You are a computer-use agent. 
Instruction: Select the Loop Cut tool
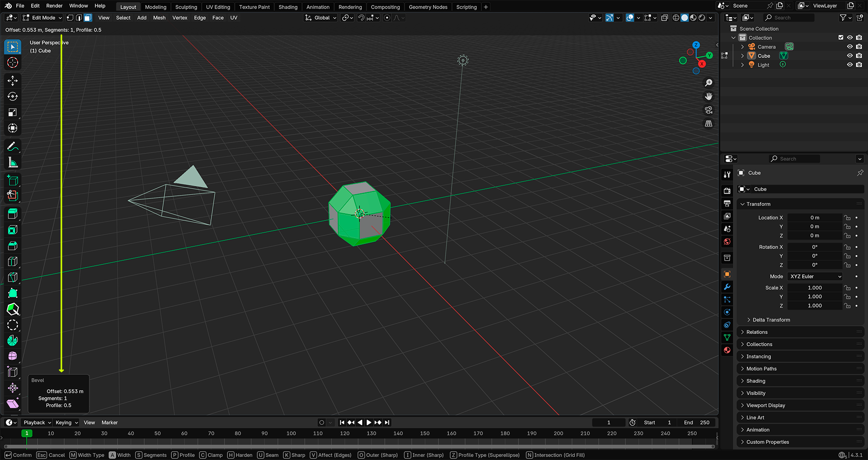point(13,262)
